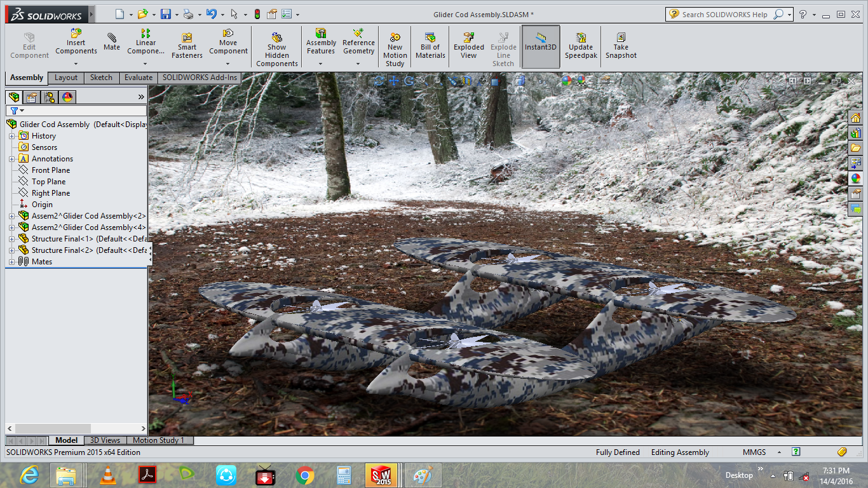The width and height of the screenshot is (868, 488).
Task: Open the DisplayManager tab
Action: point(67,97)
